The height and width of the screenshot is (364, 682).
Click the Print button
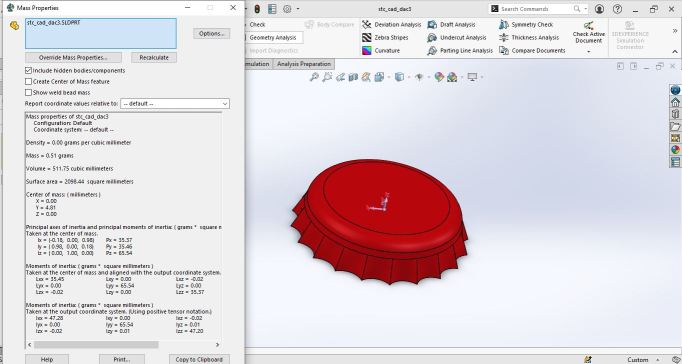tap(122, 359)
